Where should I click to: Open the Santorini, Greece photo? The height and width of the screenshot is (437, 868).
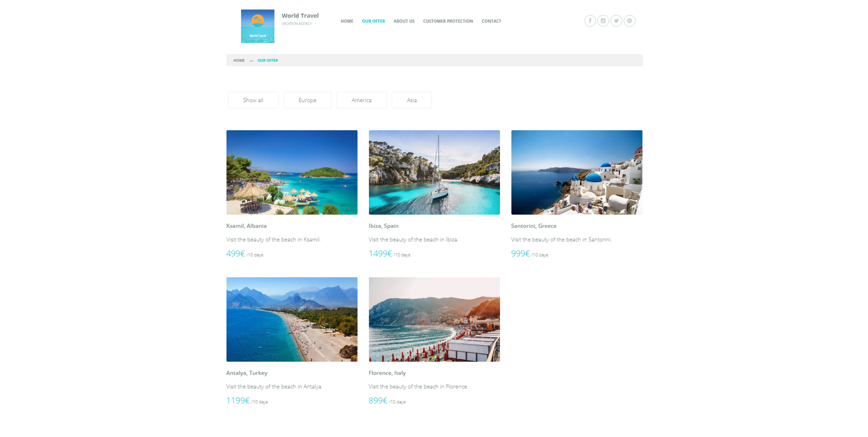tap(576, 172)
